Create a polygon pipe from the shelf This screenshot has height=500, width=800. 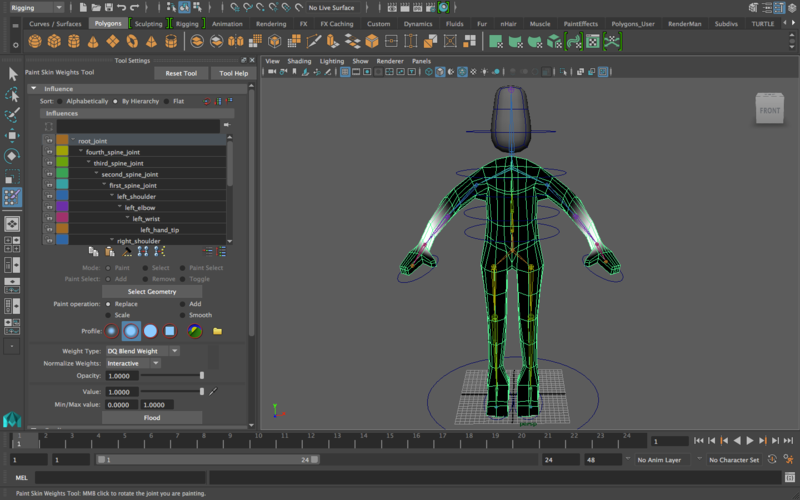171,41
